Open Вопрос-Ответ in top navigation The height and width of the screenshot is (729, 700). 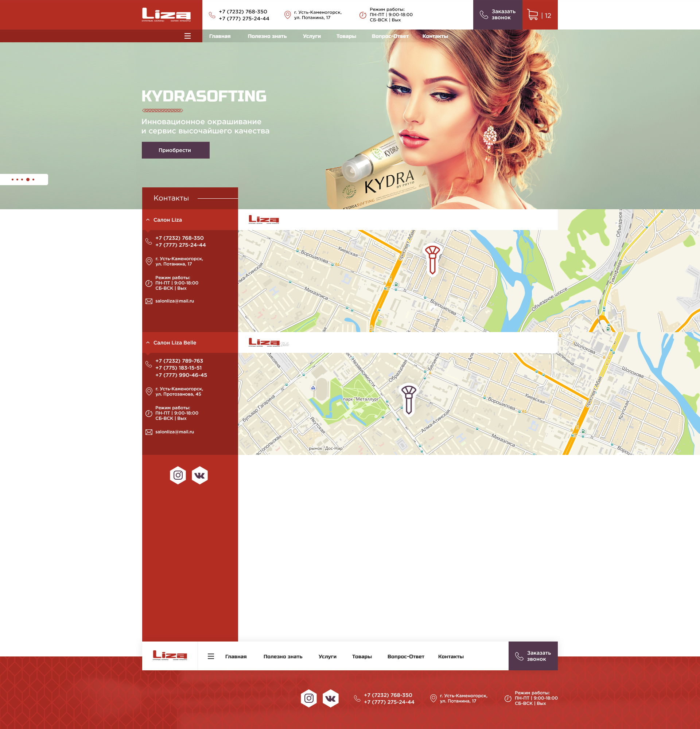tap(390, 36)
